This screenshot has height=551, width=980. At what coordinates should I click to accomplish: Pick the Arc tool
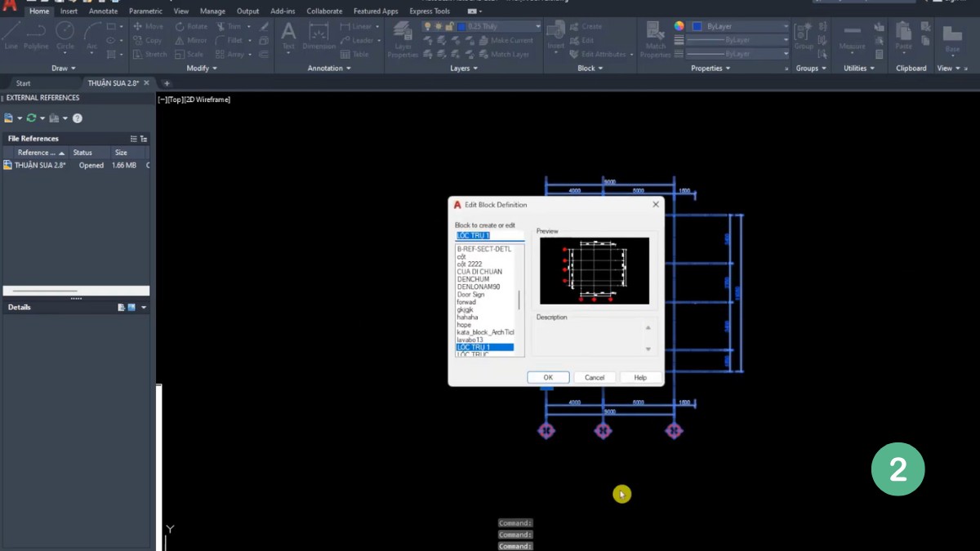click(x=91, y=35)
